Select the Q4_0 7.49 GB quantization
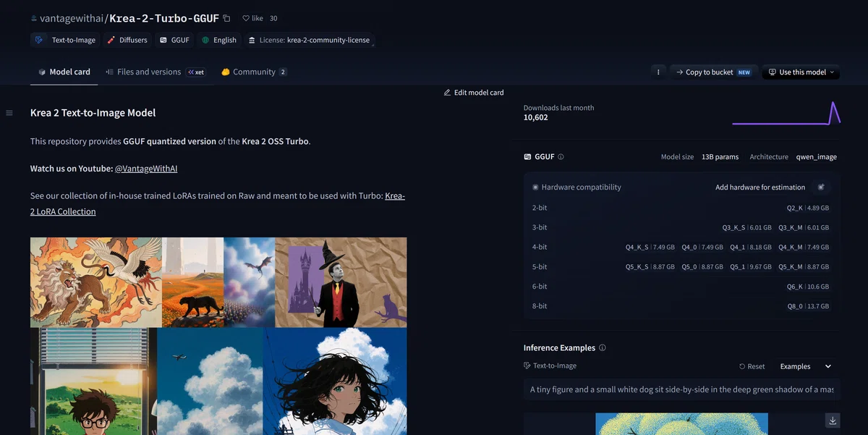 pos(702,247)
